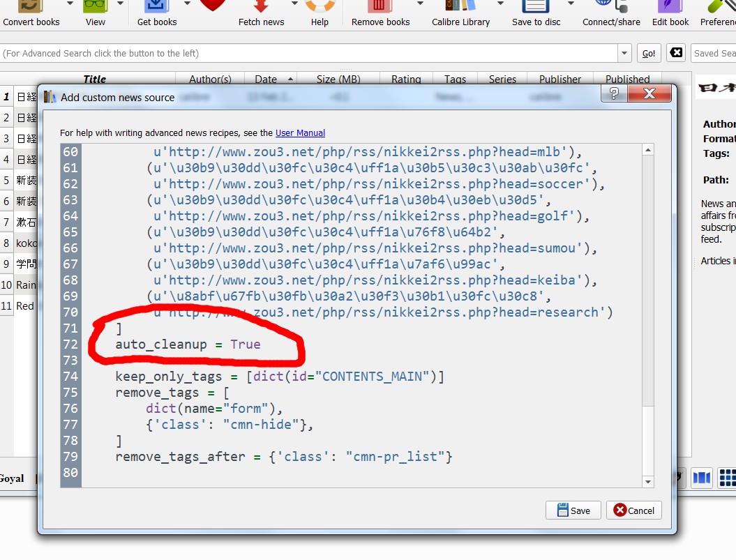This screenshot has width=736, height=560.
Task: Open the Preferences tool
Action: point(718,14)
